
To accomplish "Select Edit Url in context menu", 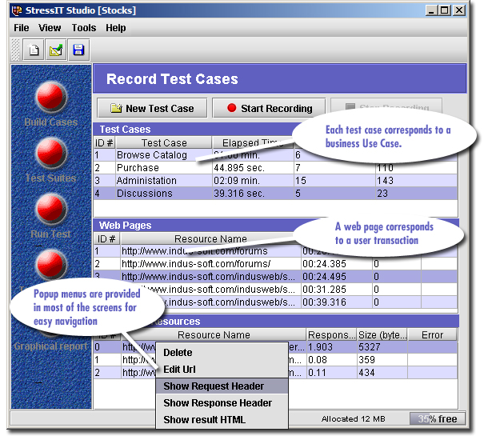I will 179,370.
